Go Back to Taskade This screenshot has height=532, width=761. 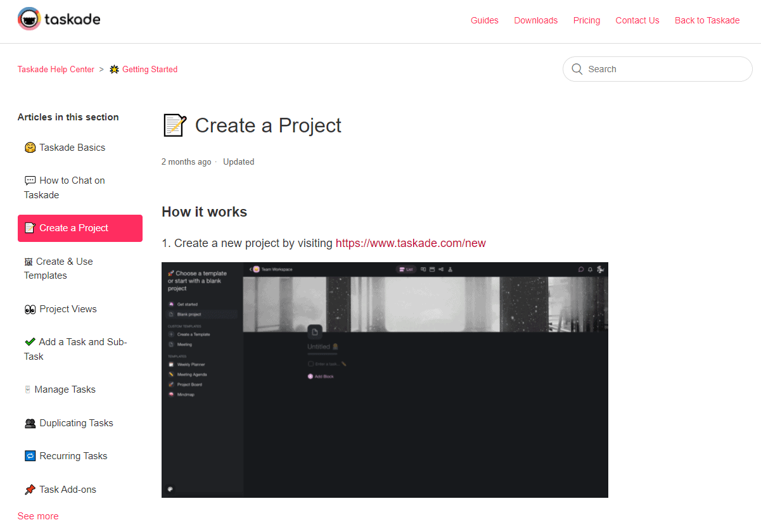pyautogui.click(x=707, y=20)
